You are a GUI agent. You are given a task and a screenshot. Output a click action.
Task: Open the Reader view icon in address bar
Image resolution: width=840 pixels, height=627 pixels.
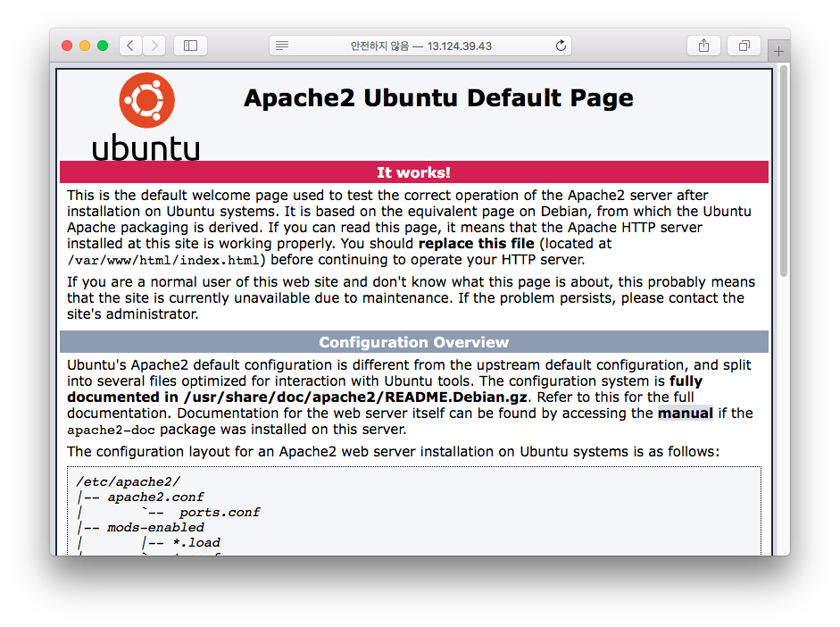click(x=282, y=46)
